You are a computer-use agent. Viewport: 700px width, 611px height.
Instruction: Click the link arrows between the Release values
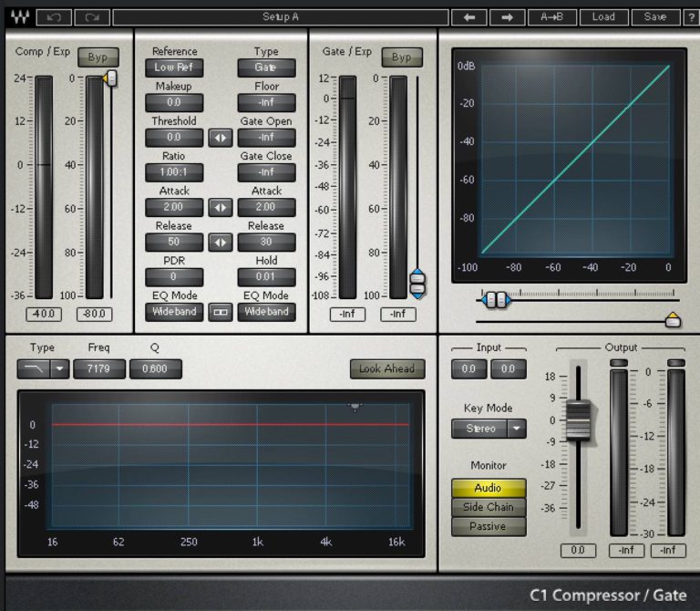point(220,243)
